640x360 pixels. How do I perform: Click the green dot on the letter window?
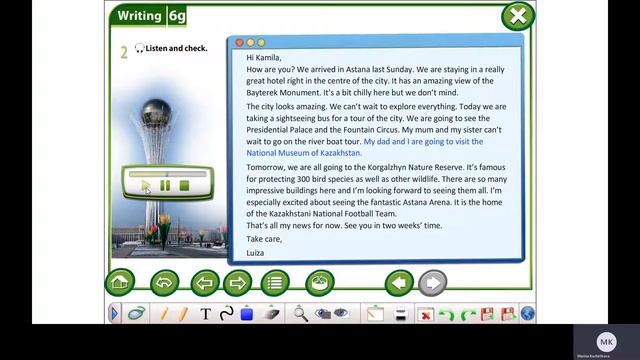click(261, 42)
